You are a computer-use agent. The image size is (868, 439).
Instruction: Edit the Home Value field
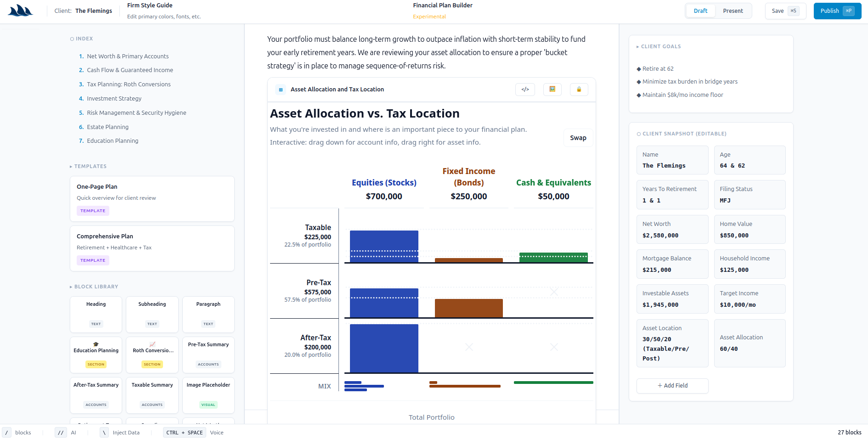(750, 230)
